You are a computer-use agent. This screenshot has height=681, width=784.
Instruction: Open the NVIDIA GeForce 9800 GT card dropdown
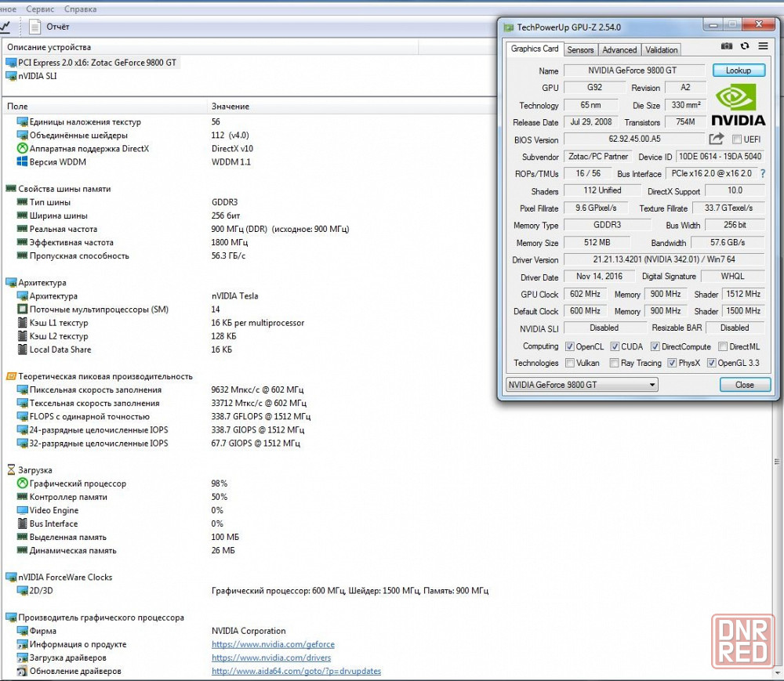pos(582,385)
